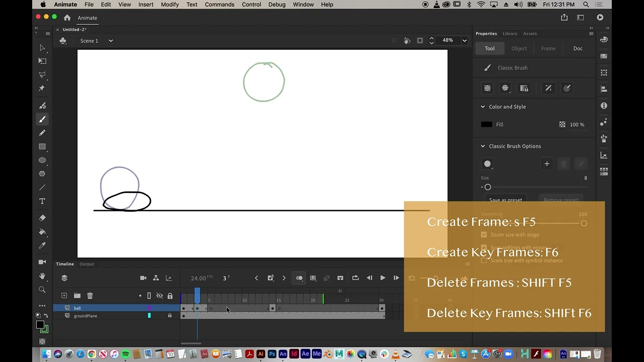Toggle loop playback in timeline

pyautogui.click(x=356, y=278)
